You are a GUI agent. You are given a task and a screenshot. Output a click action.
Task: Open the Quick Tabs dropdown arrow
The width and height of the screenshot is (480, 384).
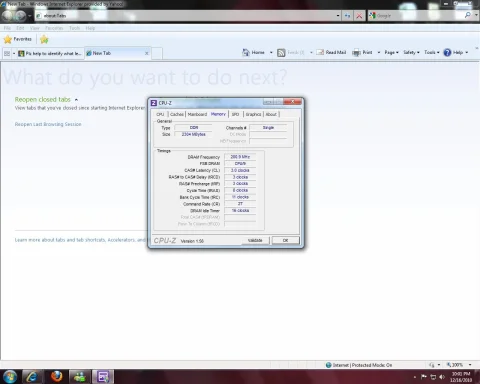14,53
